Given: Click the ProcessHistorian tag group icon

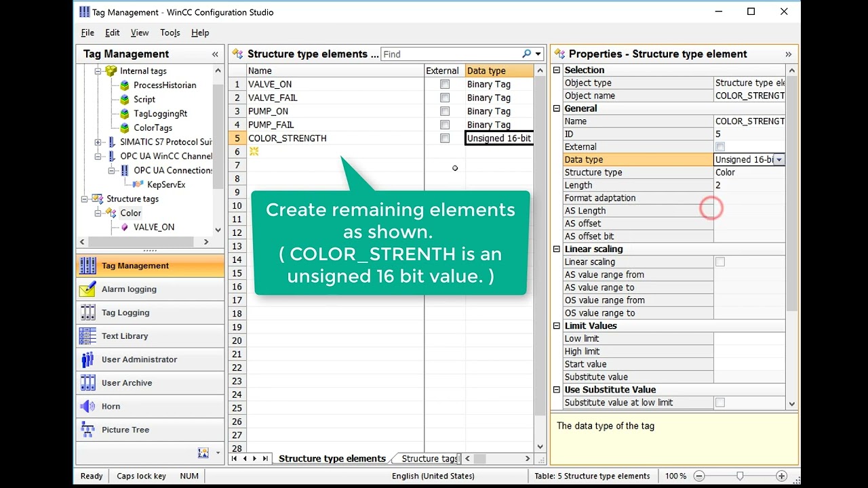Looking at the screenshot, I should pos(125,85).
